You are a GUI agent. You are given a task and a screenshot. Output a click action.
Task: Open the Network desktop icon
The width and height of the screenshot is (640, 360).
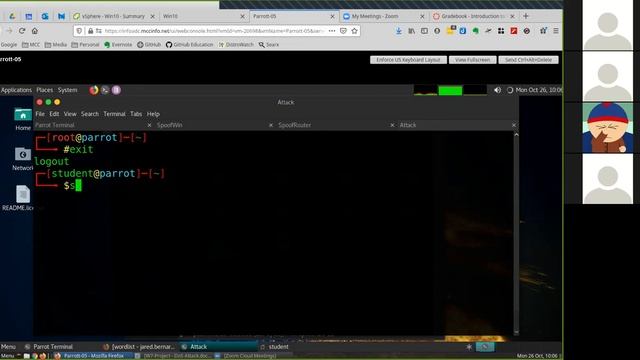click(23, 159)
